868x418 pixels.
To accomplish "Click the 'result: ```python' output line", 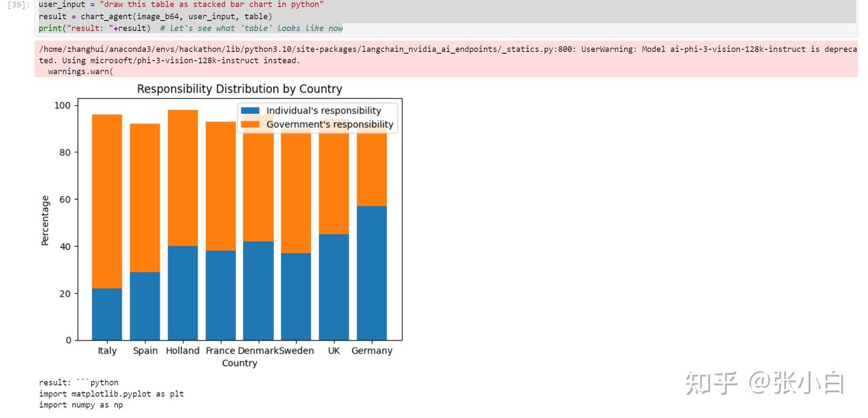I will [x=79, y=382].
